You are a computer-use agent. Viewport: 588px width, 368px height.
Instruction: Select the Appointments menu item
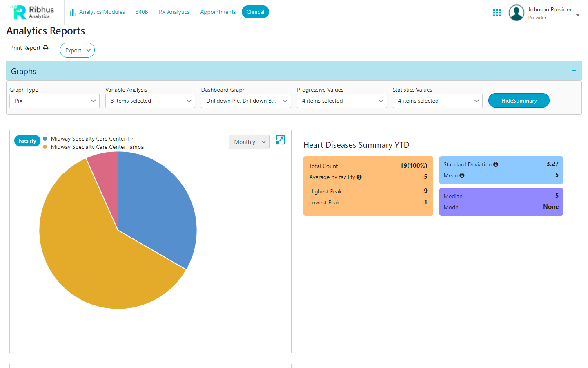(218, 12)
